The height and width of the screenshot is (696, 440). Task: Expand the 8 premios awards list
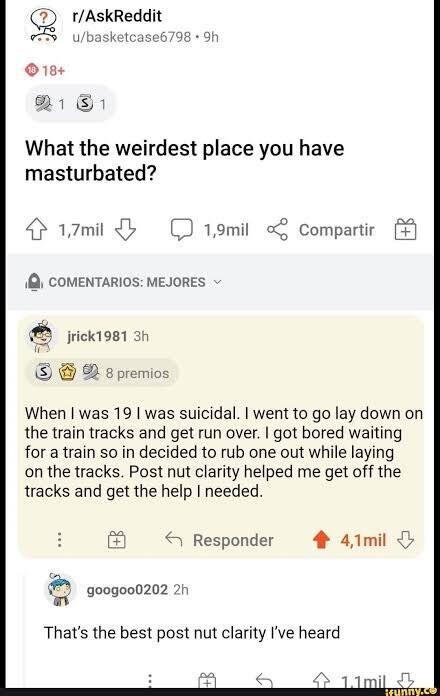coord(102,373)
